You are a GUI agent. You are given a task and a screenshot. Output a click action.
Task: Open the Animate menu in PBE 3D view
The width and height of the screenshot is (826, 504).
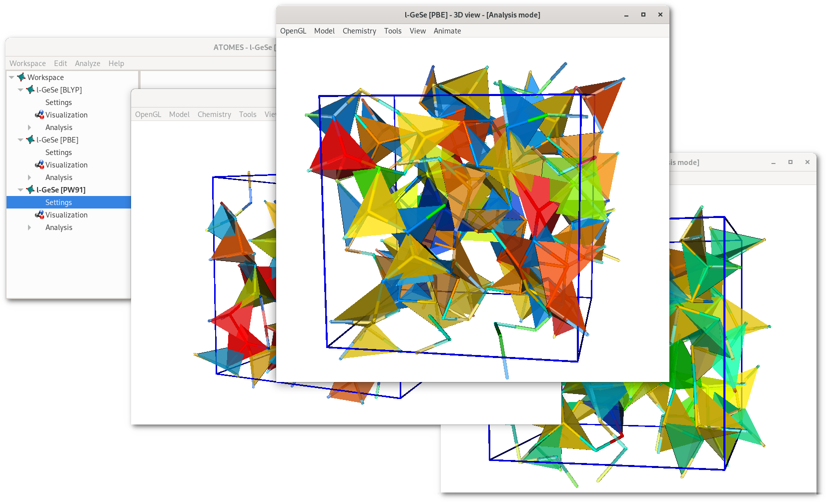447,31
